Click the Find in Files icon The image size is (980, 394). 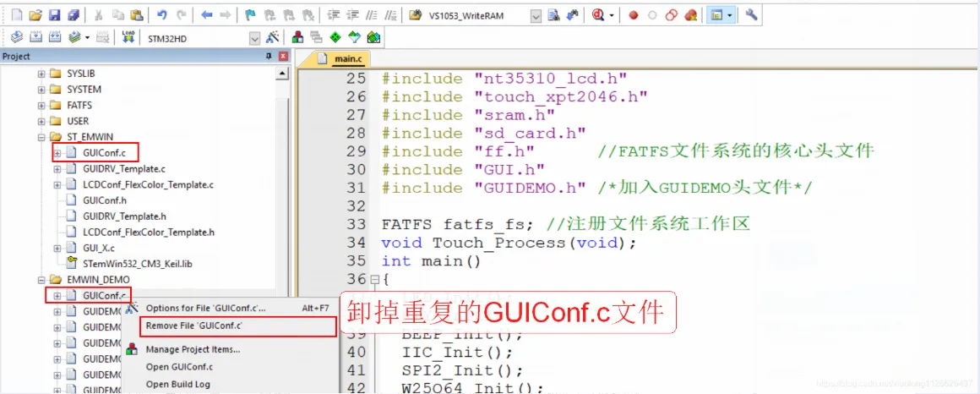414,15
